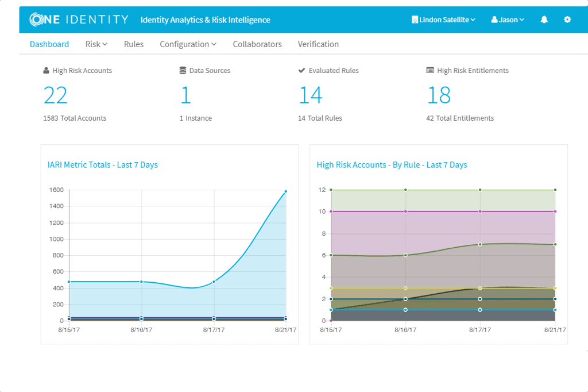Click the notifications bell icon
Screen dimensions: 588x392
544,20
